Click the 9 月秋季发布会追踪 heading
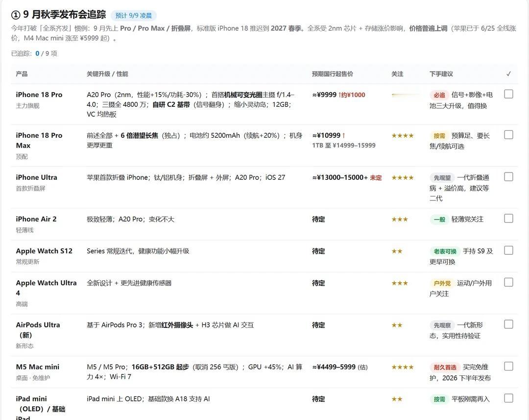Image resolution: width=529 pixels, height=420 pixels. [x=58, y=15]
